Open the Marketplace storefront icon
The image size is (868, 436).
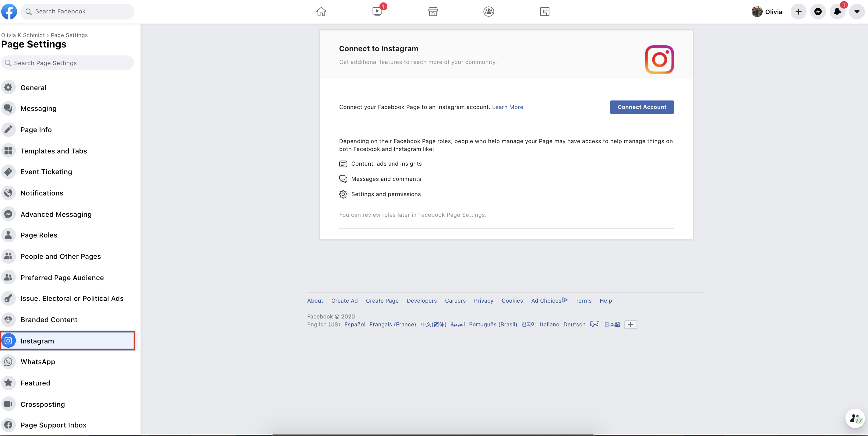pyautogui.click(x=433, y=12)
